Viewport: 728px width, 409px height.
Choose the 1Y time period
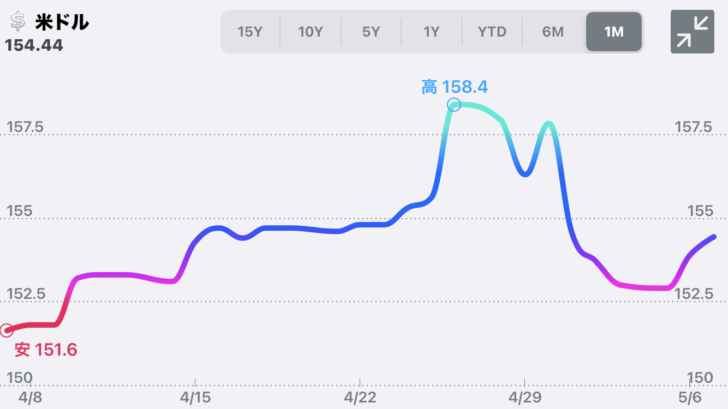[431, 32]
